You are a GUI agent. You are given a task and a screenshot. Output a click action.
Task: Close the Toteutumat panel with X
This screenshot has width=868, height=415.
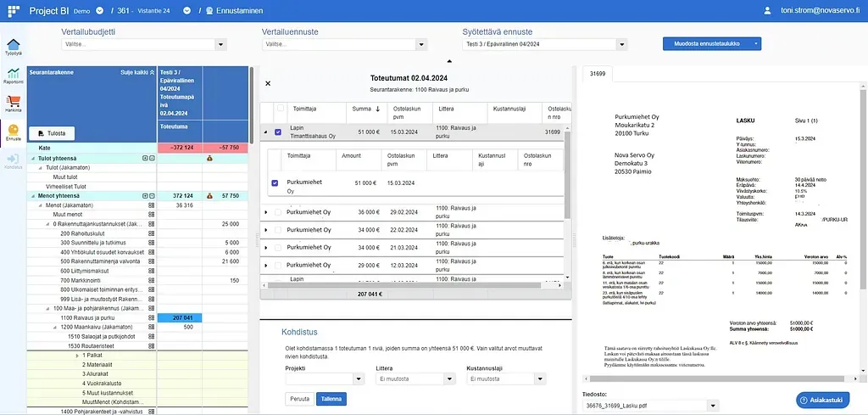268,83
